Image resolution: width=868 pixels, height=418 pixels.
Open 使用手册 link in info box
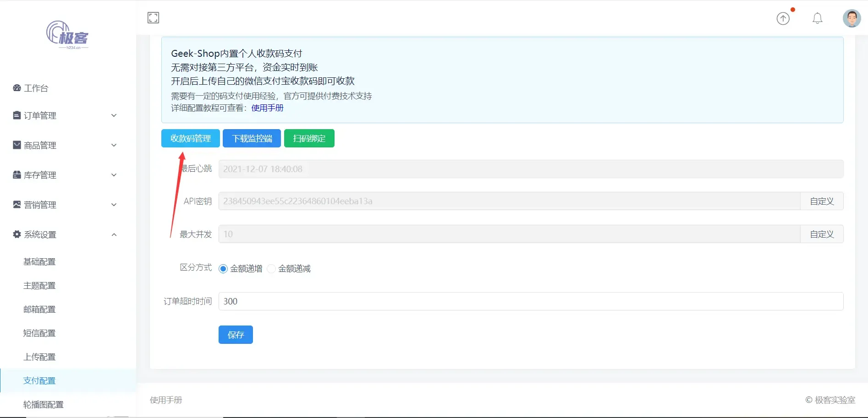pyautogui.click(x=267, y=108)
